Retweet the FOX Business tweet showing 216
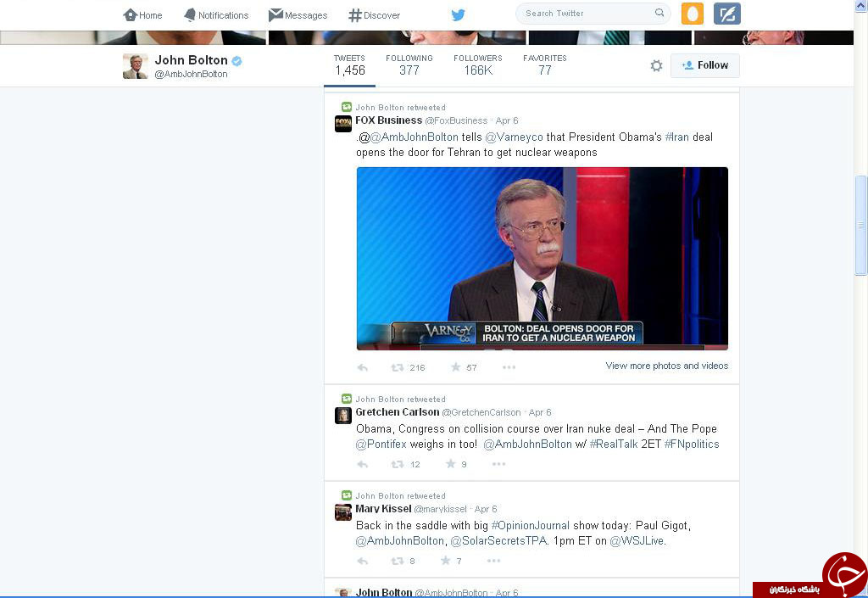 408,367
